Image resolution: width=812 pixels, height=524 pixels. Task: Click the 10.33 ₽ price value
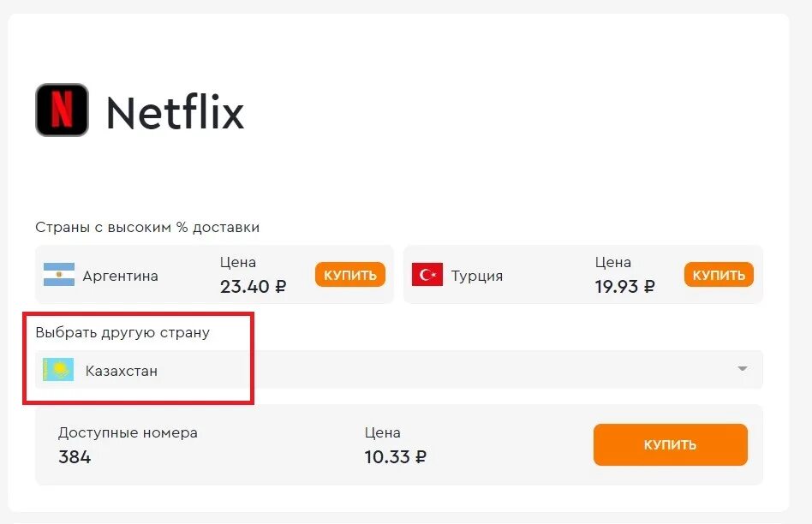point(395,457)
